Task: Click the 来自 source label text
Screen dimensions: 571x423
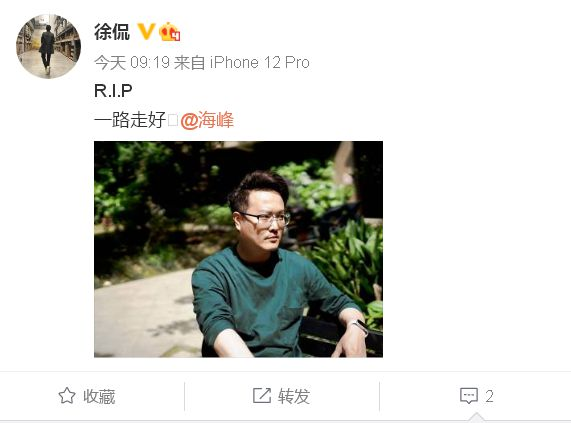Action: (189, 63)
